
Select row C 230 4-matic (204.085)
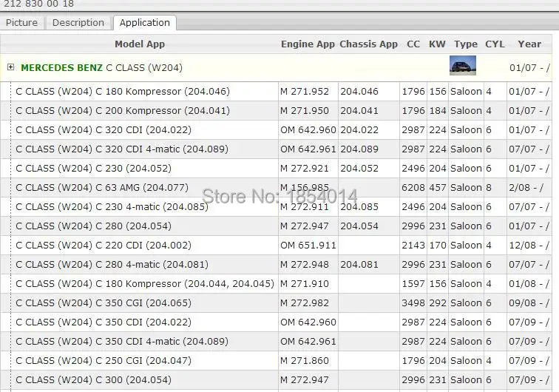(277, 207)
